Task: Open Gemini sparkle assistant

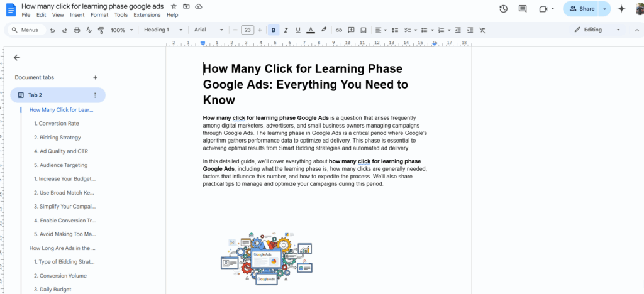Action: [x=622, y=9]
